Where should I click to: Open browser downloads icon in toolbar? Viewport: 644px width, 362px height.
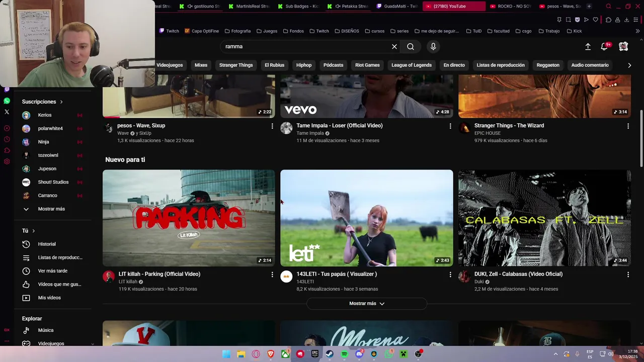tap(626, 20)
